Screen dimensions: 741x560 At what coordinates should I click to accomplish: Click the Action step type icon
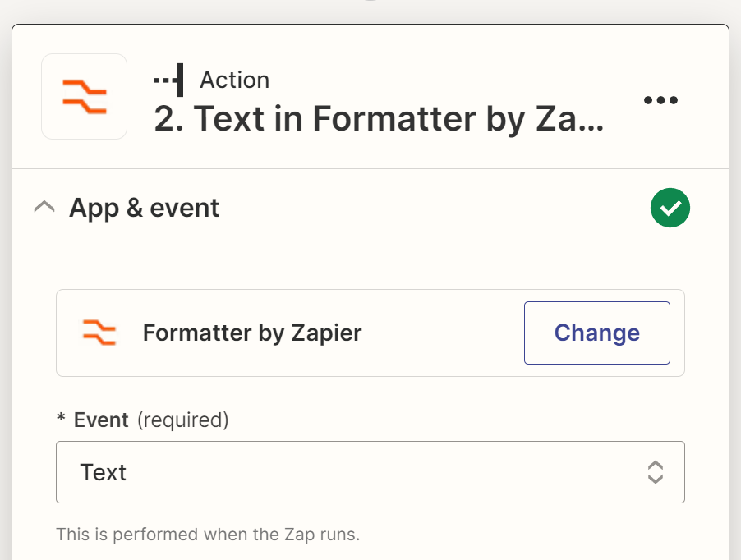point(168,80)
